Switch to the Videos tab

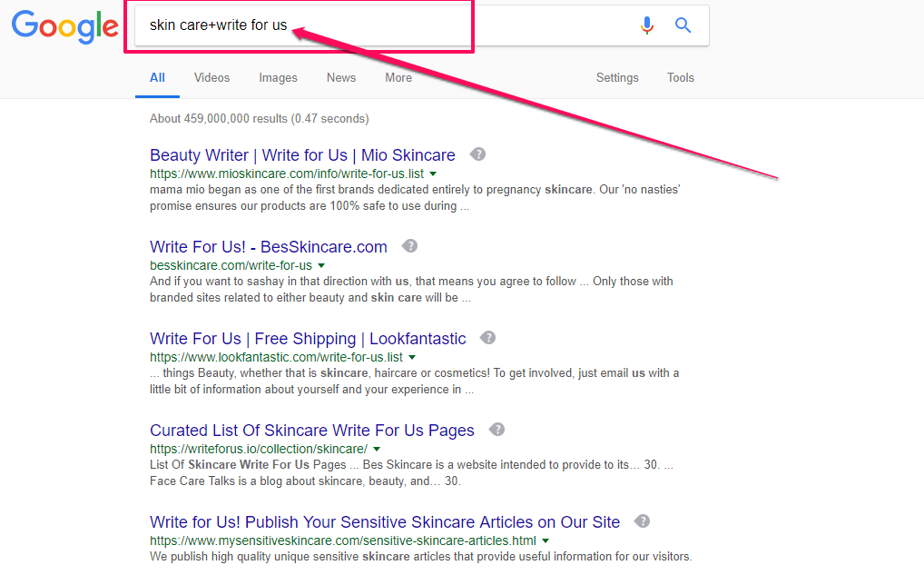[212, 78]
